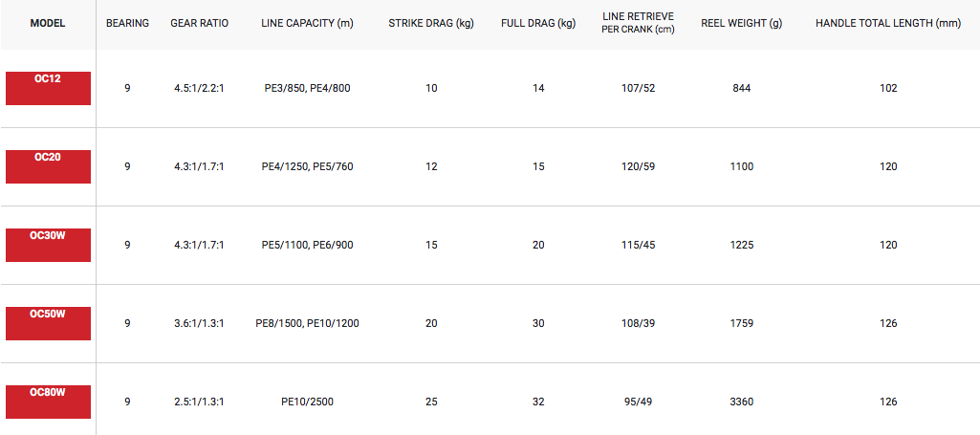
Task: Select the 108/39 line retrieve value
Action: 638,323
